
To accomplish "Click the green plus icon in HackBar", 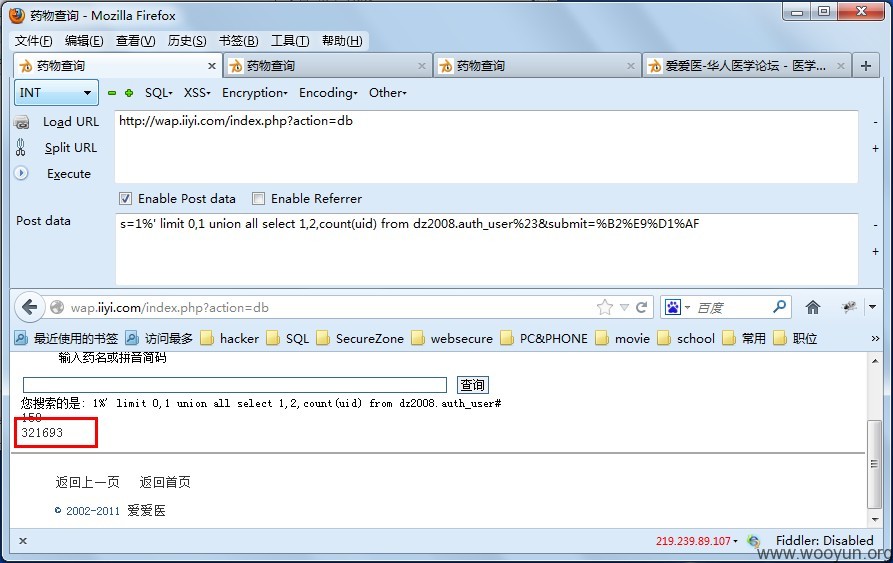I will click(129, 93).
